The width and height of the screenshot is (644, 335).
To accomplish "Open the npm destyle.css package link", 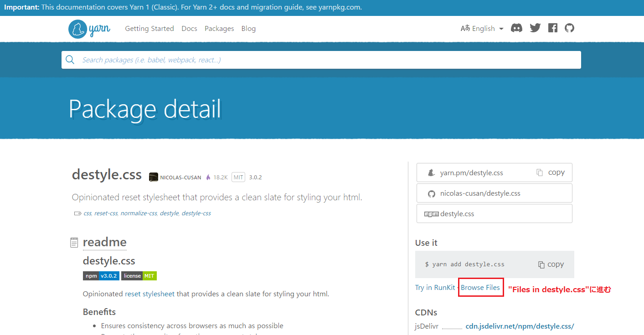I will [457, 214].
